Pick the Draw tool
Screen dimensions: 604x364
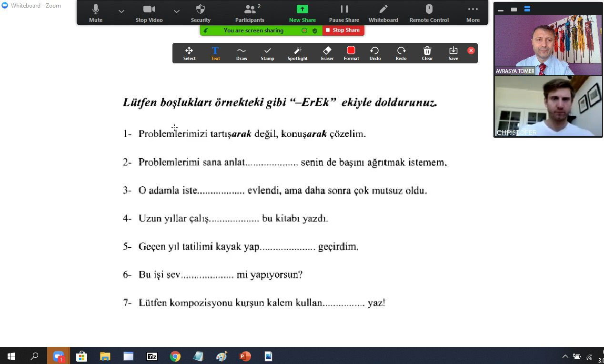point(242,53)
